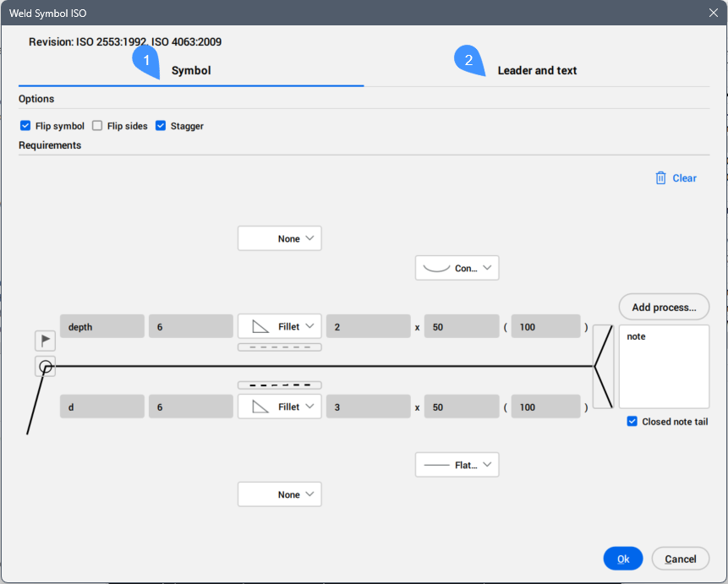Close the Weld Symbol ISO dialog
This screenshot has width=728, height=584.
(x=713, y=13)
